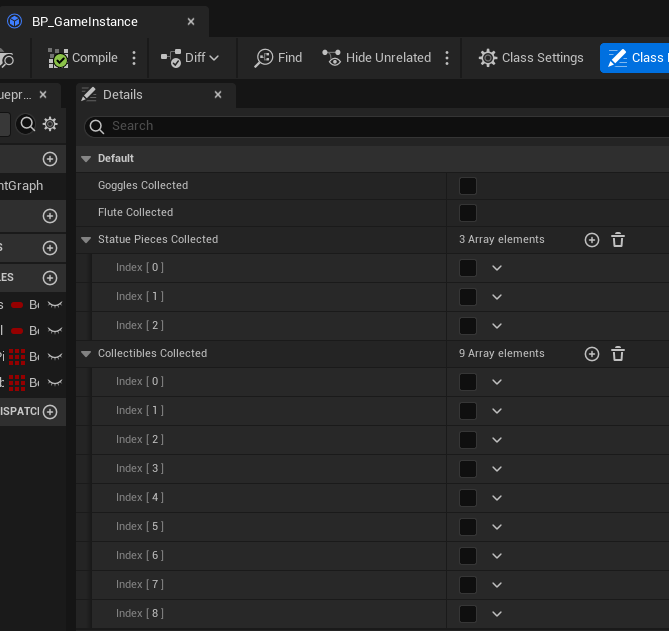The height and width of the screenshot is (631, 669).
Task: Select the Details panel tab
Action: pyautogui.click(x=122, y=95)
